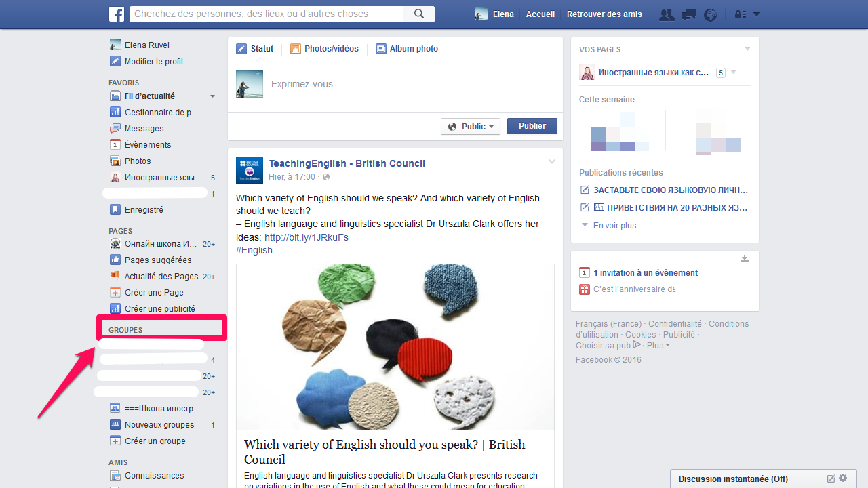
Task: Open Gestionnaire de publicités icon
Action: 115,113
